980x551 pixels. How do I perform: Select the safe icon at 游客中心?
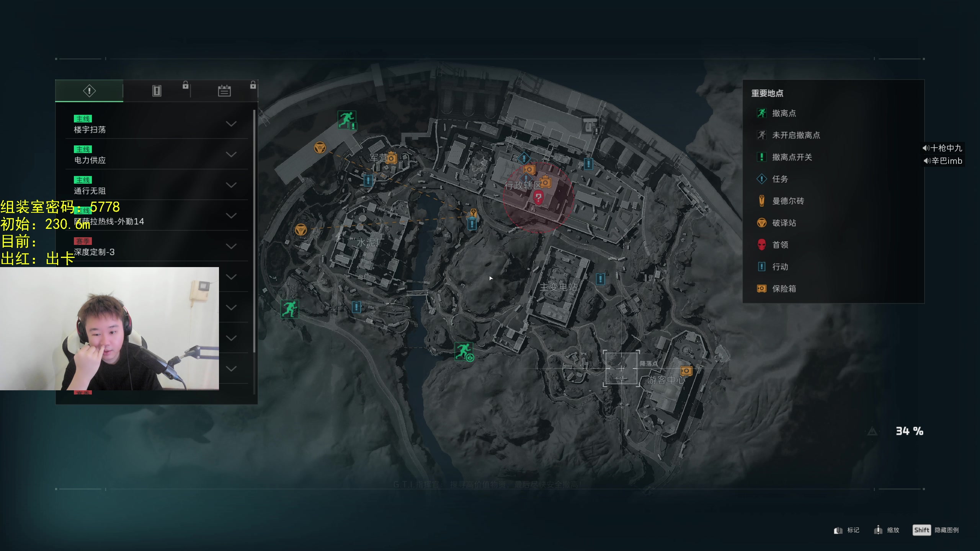click(x=686, y=370)
